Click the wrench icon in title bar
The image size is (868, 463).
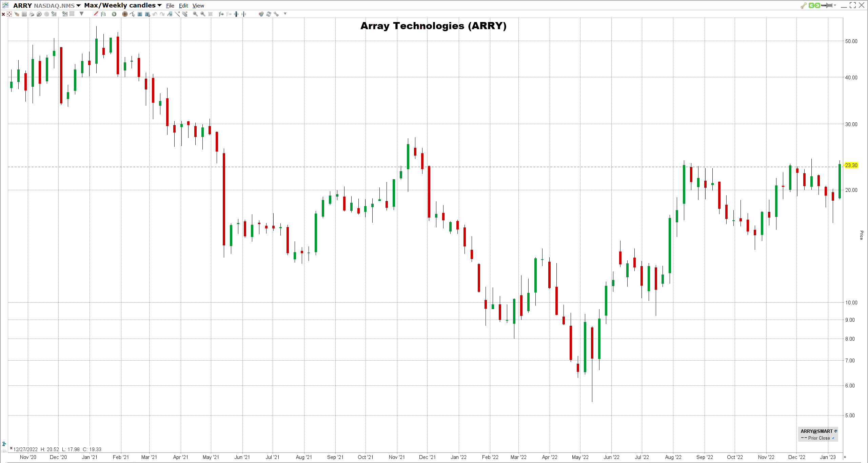pyautogui.click(x=804, y=5)
